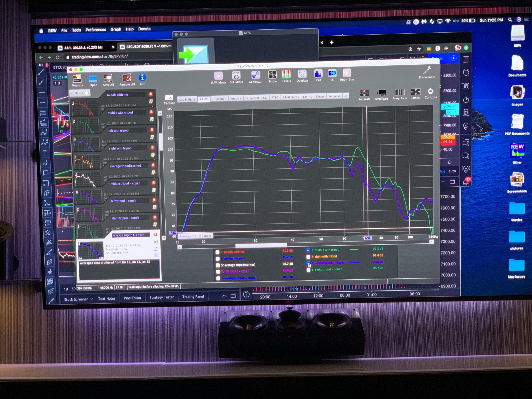Screen dimensions: 532x399
Task: Open Text Notes panel
Action: click(x=107, y=298)
